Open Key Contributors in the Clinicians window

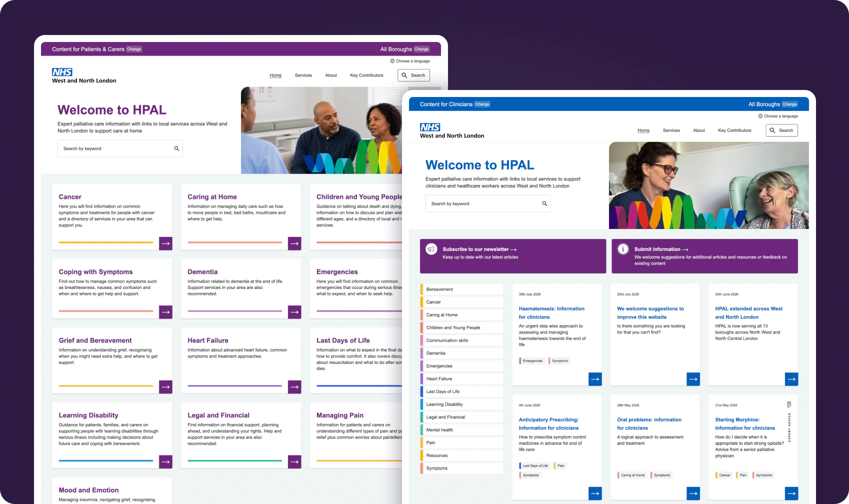[734, 130]
